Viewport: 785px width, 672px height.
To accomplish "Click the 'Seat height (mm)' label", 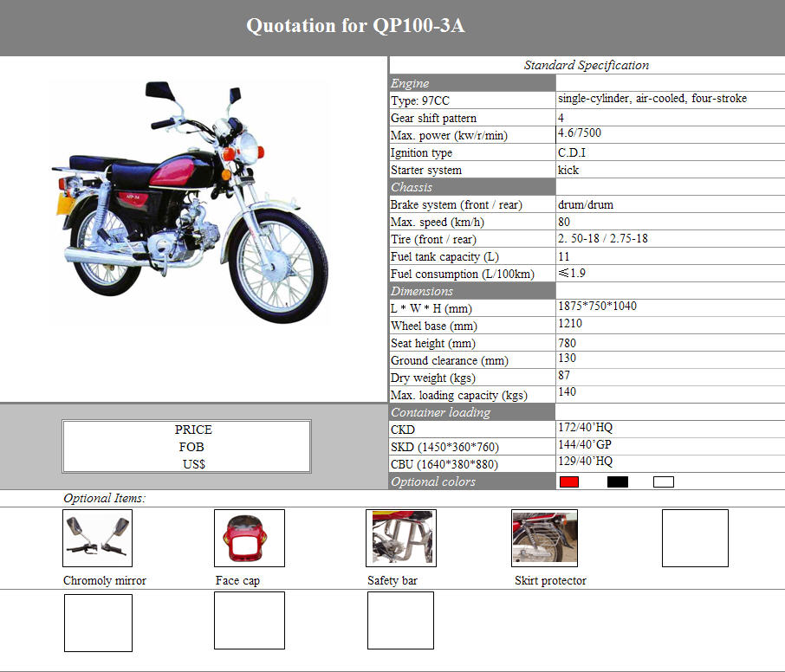I will pos(433,343).
